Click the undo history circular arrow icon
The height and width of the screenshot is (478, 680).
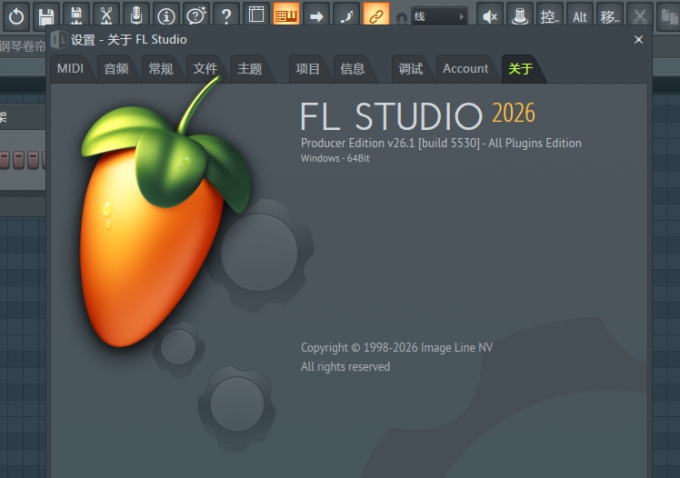pyautogui.click(x=16, y=16)
